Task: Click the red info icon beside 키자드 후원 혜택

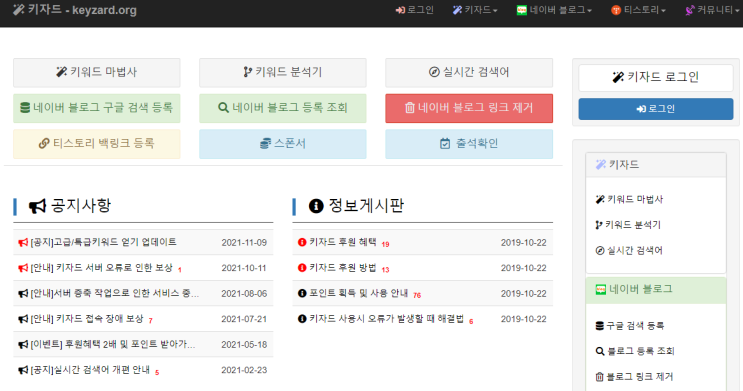Action: [x=302, y=242]
